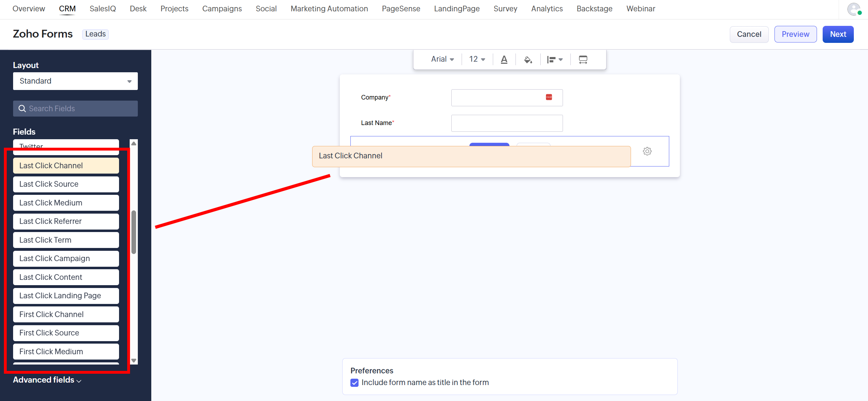This screenshot has height=401, width=868.
Task: Select Last Click Medium field
Action: point(66,203)
